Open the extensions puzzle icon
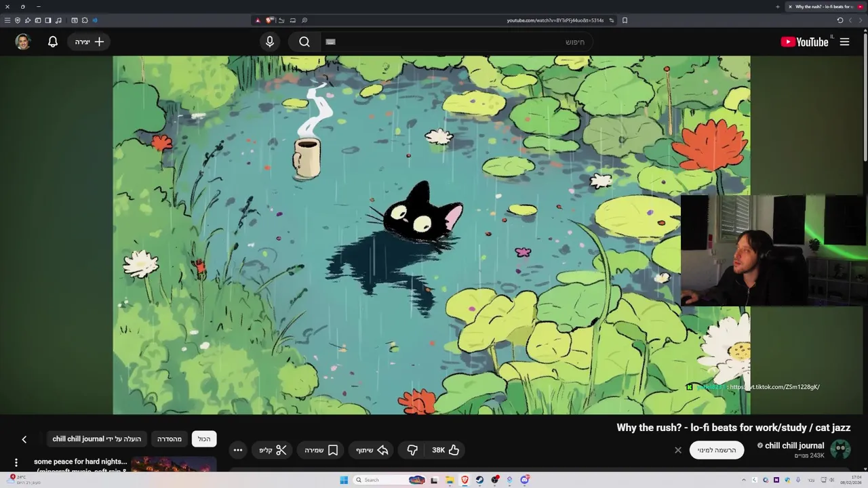This screenshot has width=868, height=488. (85, 20)
